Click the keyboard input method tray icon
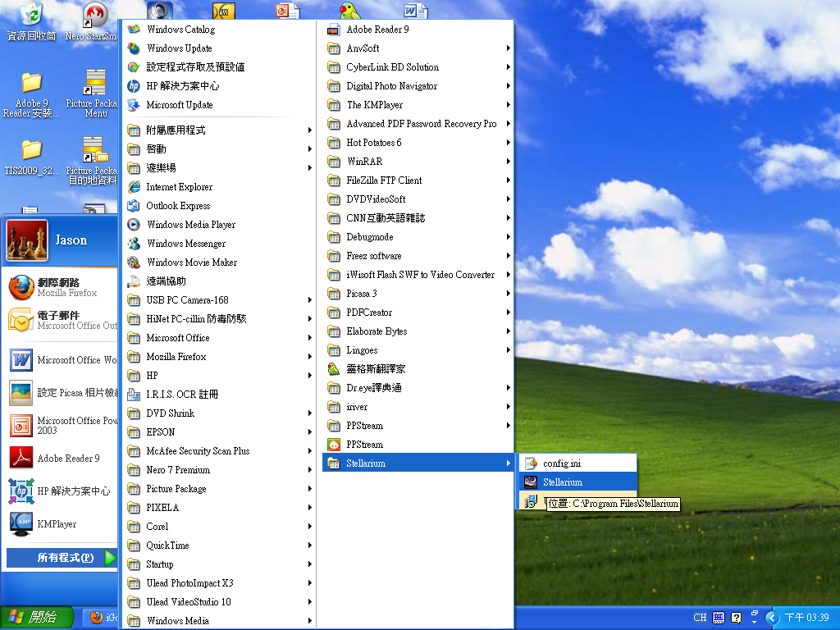840x630 pixels. pos(719,618)
